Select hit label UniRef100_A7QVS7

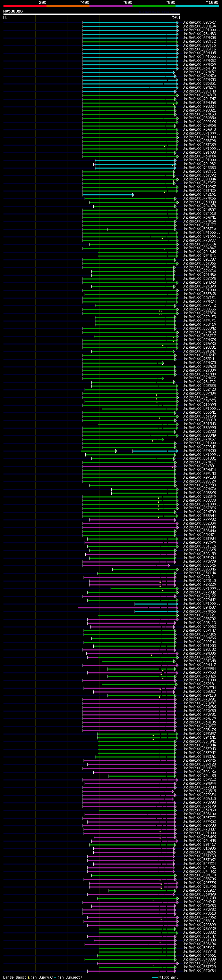tap(199, 241)
